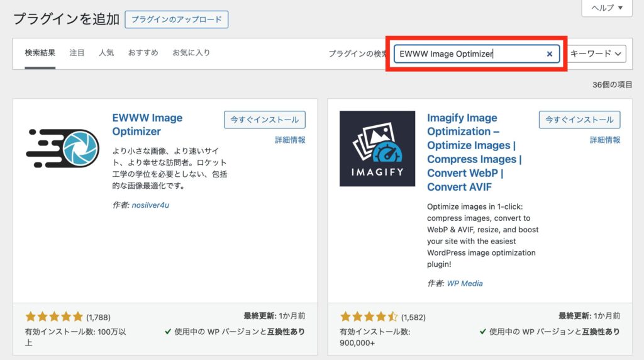This screenshot has width=644, height=360.
Task: Click the EWWW five-star rating icons
Action: (54, 317)
